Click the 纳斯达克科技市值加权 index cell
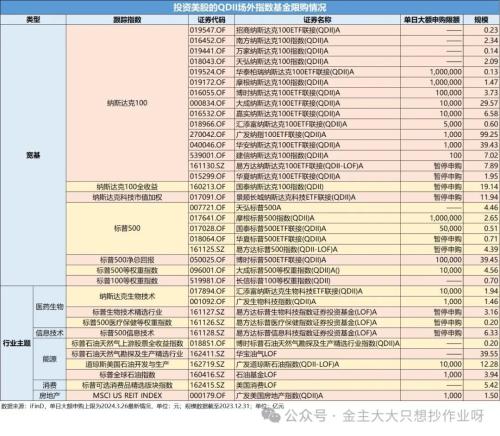 click(x=127, y=197)
